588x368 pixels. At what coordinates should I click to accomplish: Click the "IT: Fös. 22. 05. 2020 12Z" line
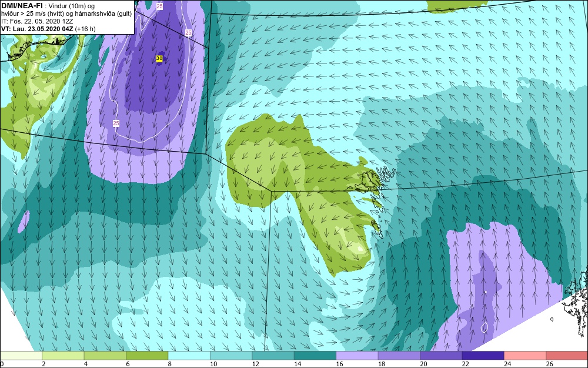click(37, 21)
